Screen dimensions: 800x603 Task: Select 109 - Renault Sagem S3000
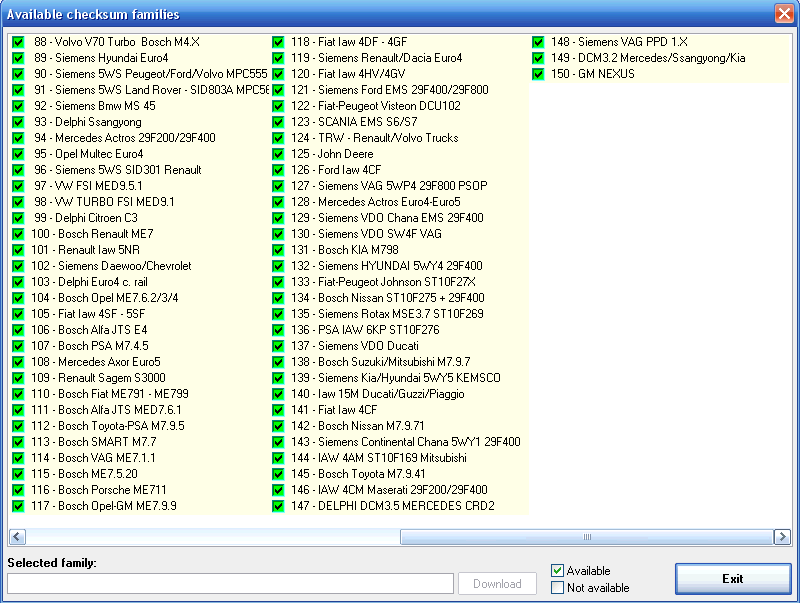98,378
